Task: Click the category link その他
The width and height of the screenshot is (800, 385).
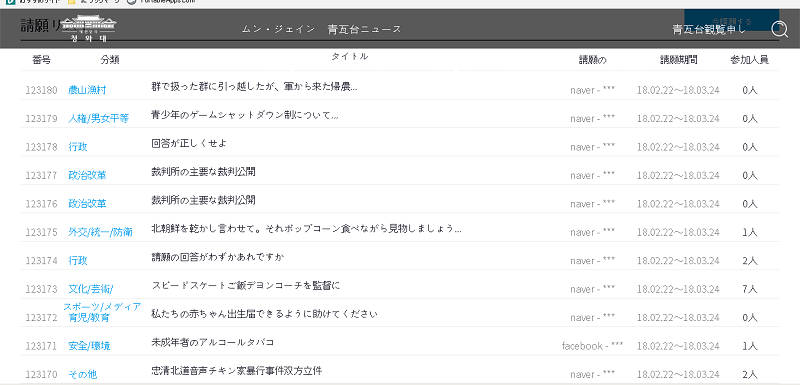Action: pos(82,375)
